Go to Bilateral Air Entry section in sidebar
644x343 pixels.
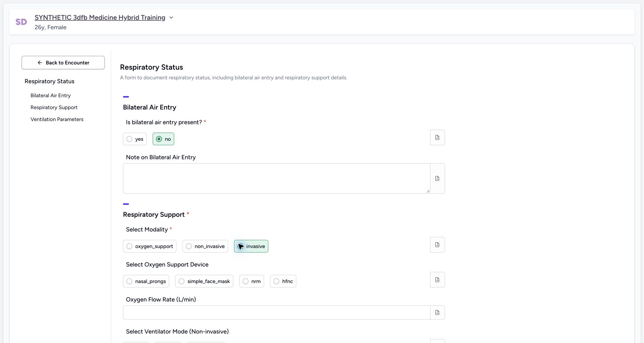tap(51, 95)
